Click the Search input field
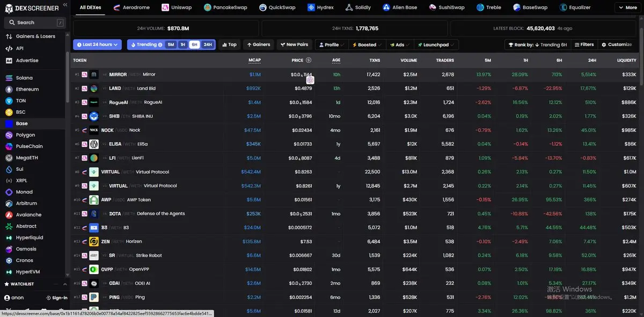The image size is (644, 317). pos(34,23)
